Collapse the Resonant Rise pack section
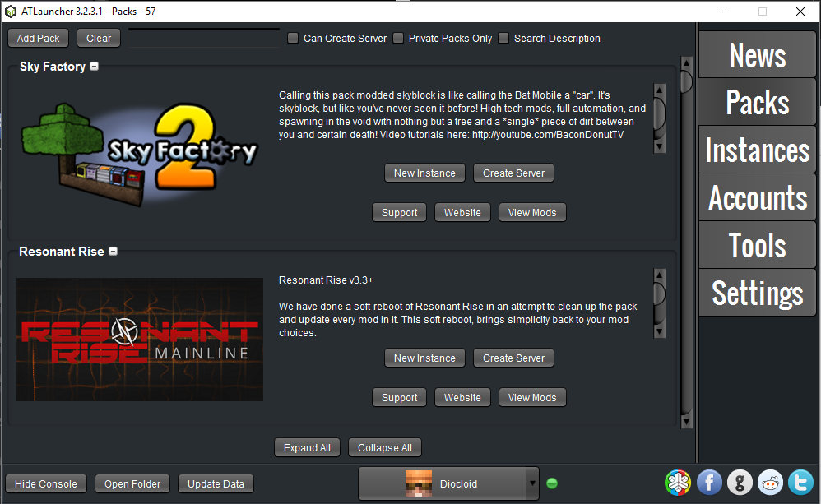The width and height of the screenshot is (821, 504). (113, 252)
